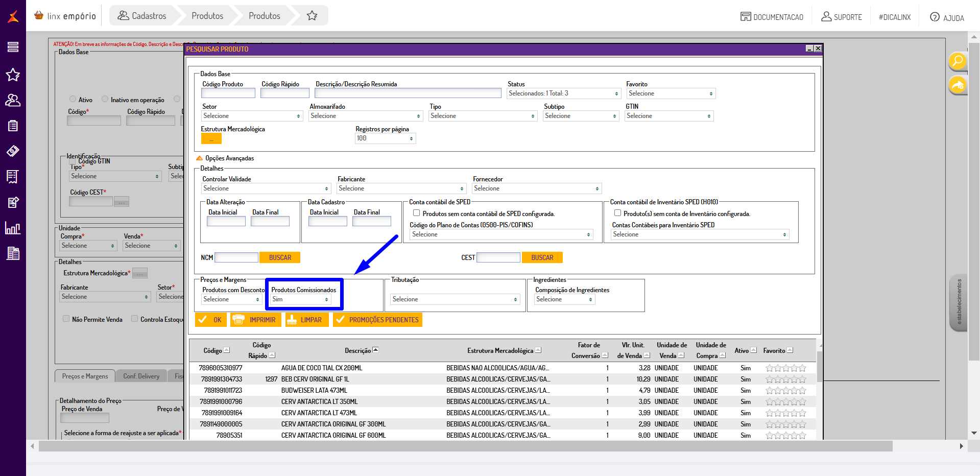Click the bar chart reports sidebar icon
Viewport: 980px width, 476px height.
pos(13,228)
